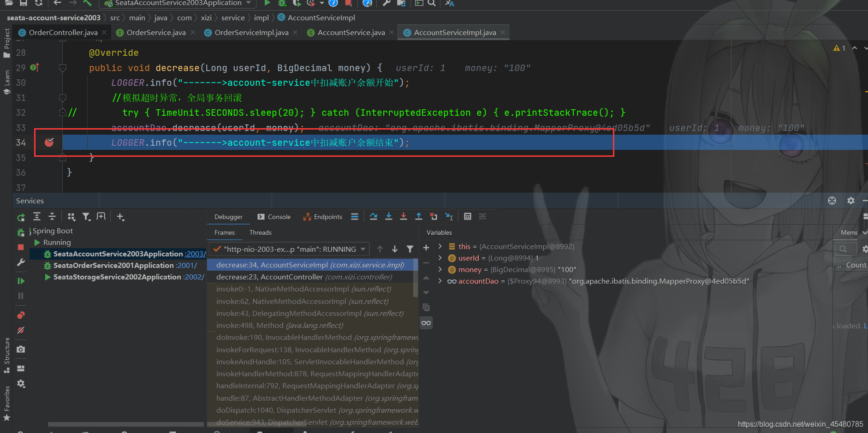Toggle the pause button in the debug sidebar
The height and width of the screenshot is (433, 868).
point(21,296)
